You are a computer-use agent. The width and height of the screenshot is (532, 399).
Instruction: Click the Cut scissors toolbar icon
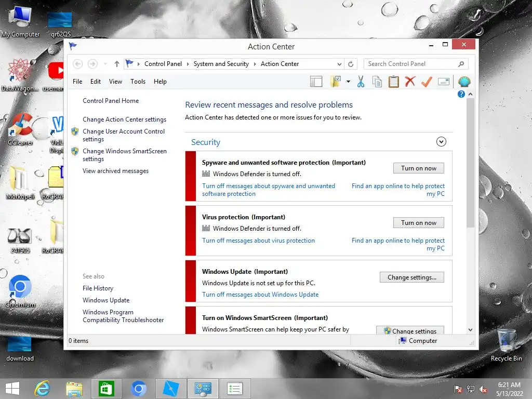coord(361,82)
